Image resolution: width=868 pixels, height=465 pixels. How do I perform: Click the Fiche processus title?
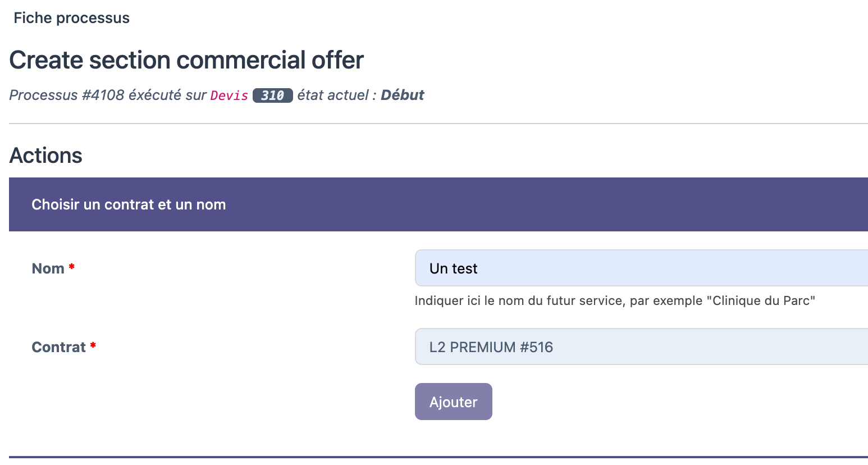(x=71, y=18)
